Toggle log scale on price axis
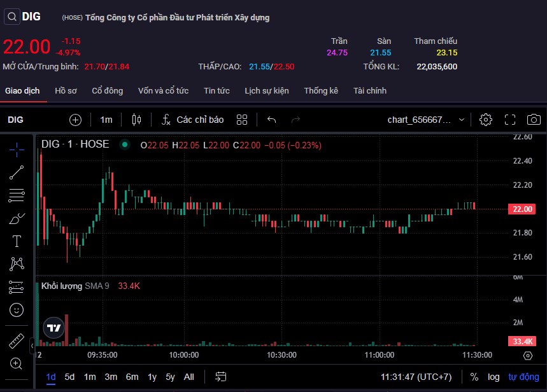 tap(494, 377)
